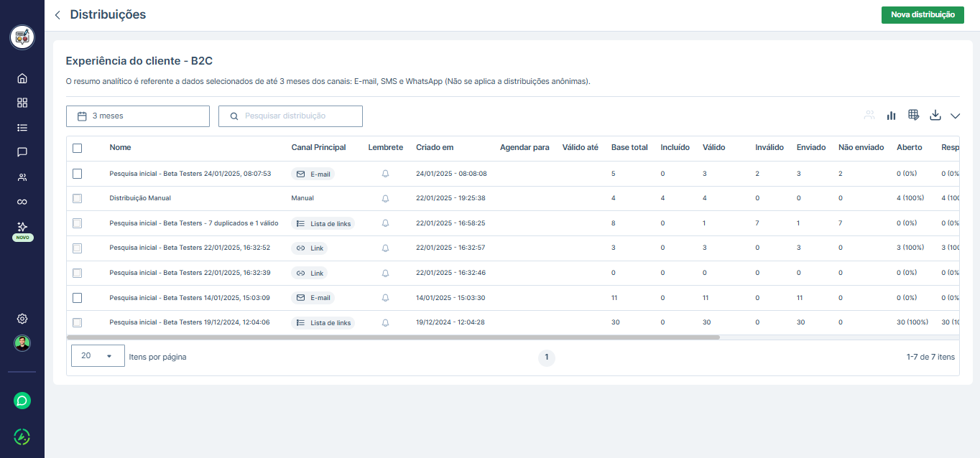Open the chat bubble icon in sidebar
The image size is (980, 458).
coord(22,152)
